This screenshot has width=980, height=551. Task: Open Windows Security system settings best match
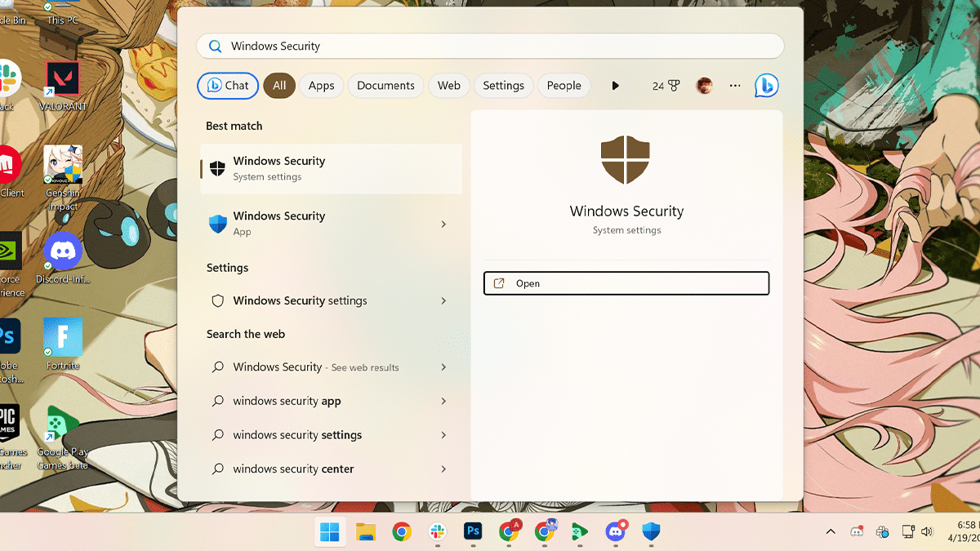[x=331, y=168]
